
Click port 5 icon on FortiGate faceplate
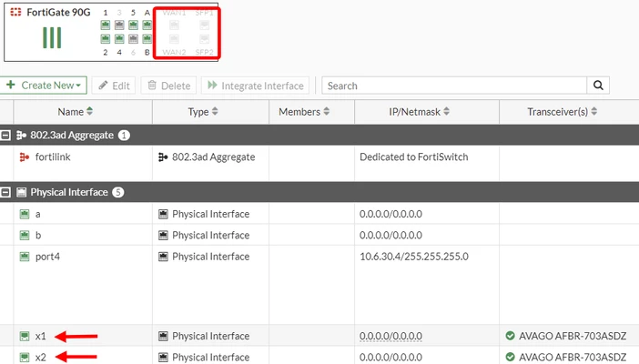click(x=133, y=25)
